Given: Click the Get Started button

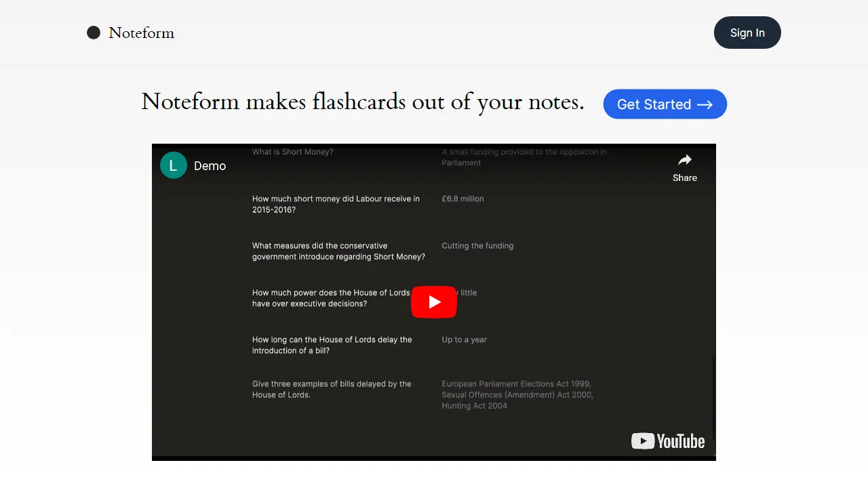Looking at the screenshot, I should tap(665, 104).
